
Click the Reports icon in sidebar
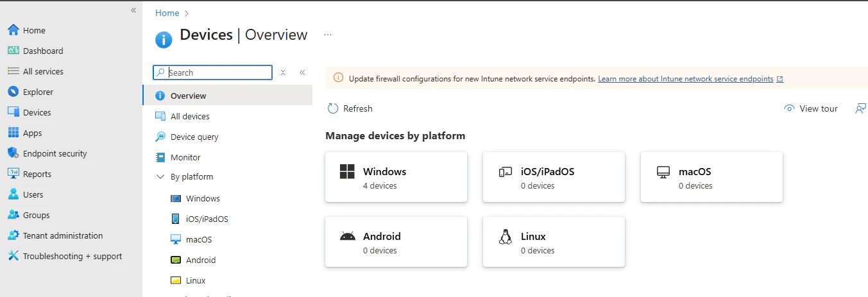coord(13,174)
